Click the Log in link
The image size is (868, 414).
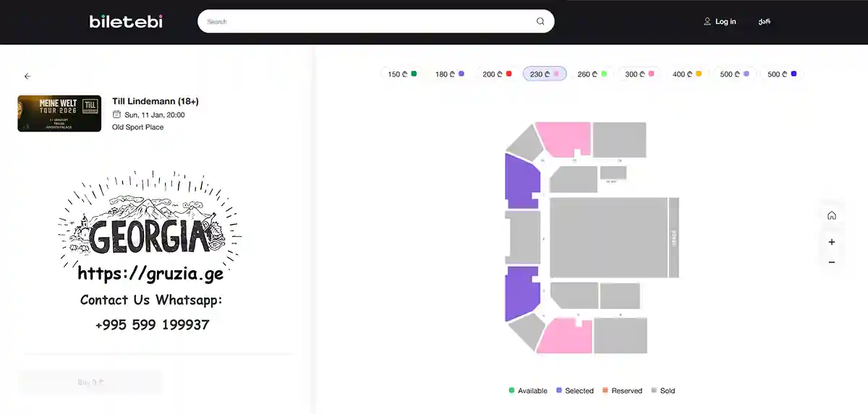(726, 22)
